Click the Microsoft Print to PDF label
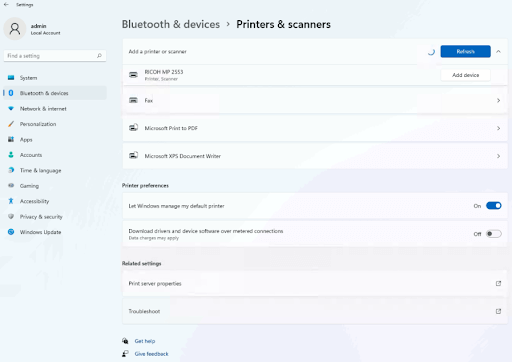The height and width of the screenshot is (362, 512). pos(171,128)
